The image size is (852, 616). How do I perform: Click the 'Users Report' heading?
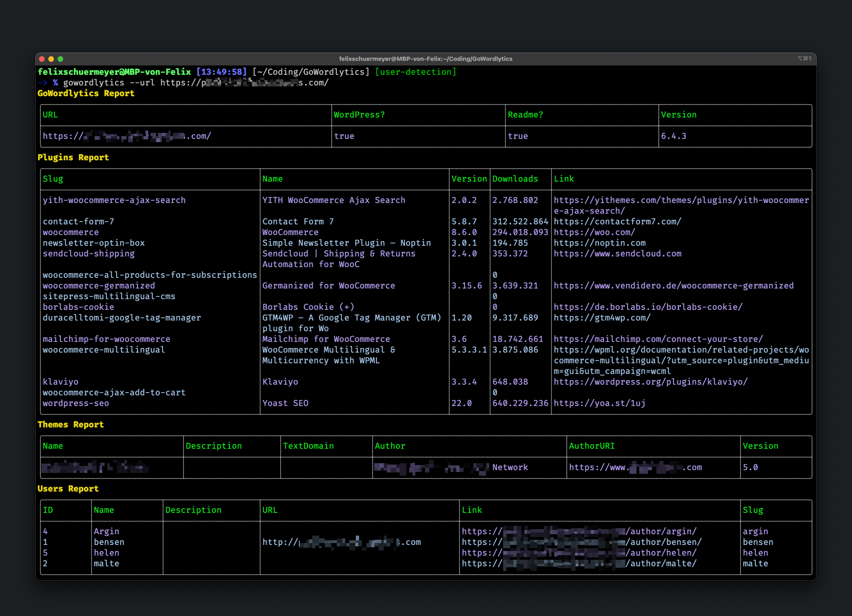click(68, 489)
